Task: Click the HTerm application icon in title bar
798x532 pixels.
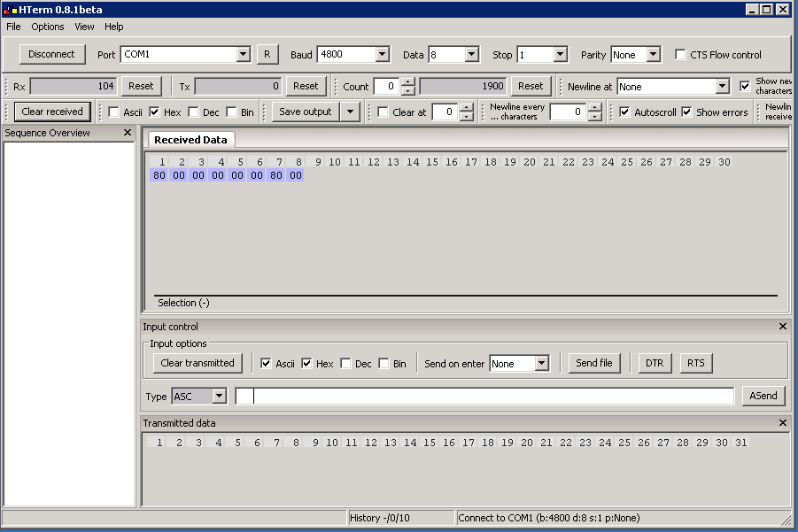Action: pos(10,10)
